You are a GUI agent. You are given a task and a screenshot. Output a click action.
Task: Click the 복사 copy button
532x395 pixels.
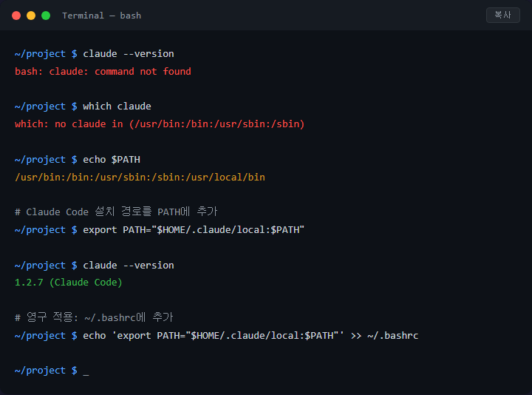[x=503, y=16]
